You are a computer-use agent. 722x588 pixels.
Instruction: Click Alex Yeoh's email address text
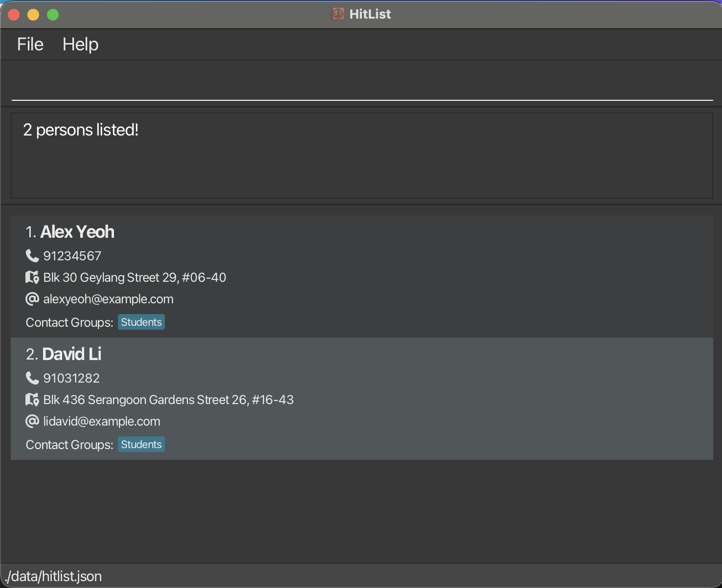[x=108, y=299]
